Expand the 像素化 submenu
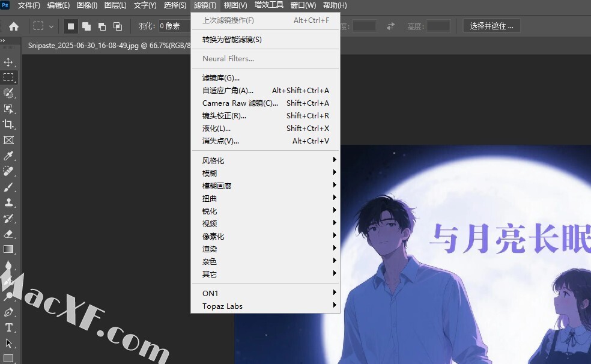The height and width of the screenshot is (364, 591). coord(265,236)
